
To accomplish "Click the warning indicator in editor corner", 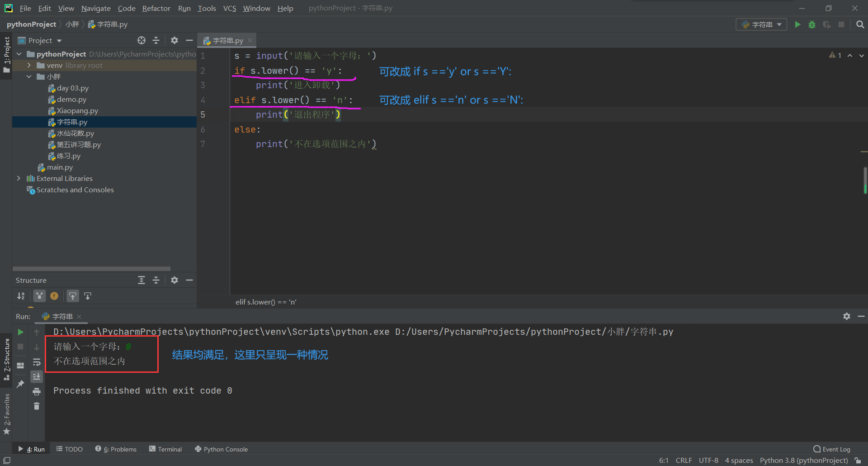I will pos(835,55).
